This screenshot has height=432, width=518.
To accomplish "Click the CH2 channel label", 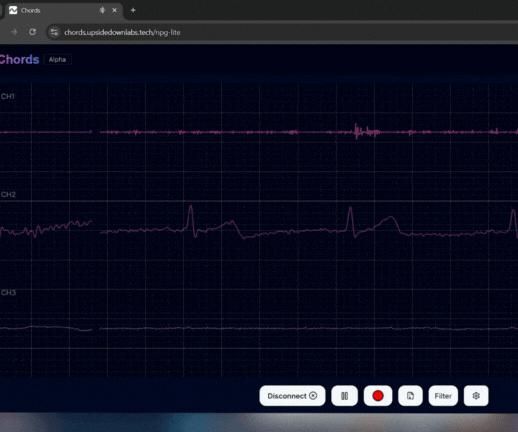I will (8, 195).
